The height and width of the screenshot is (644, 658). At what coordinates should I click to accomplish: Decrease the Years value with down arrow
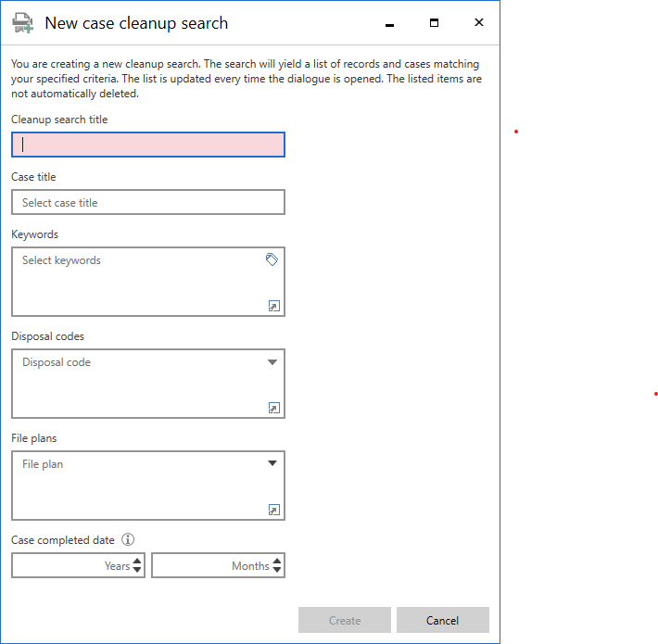[137, 570]
